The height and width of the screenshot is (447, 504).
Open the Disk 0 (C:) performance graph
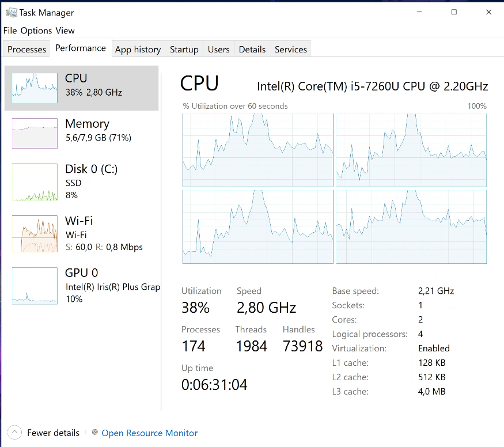(35, 181)
